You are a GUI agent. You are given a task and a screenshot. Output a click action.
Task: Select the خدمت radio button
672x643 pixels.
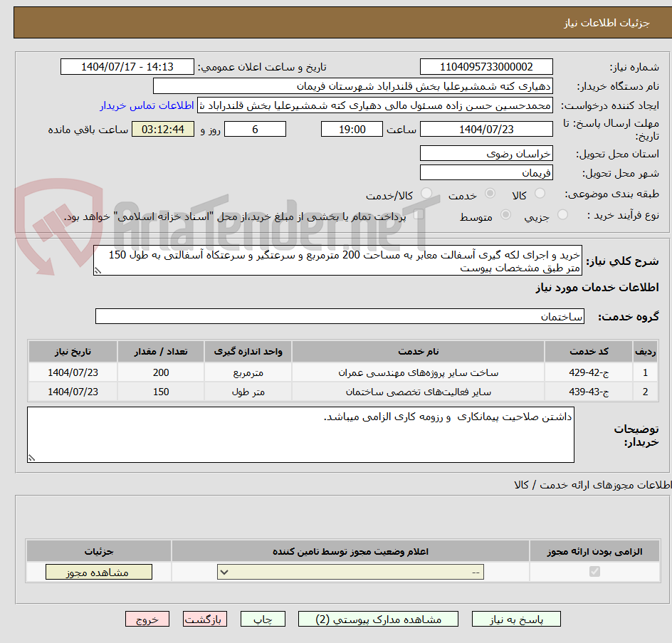coord(490,193)
